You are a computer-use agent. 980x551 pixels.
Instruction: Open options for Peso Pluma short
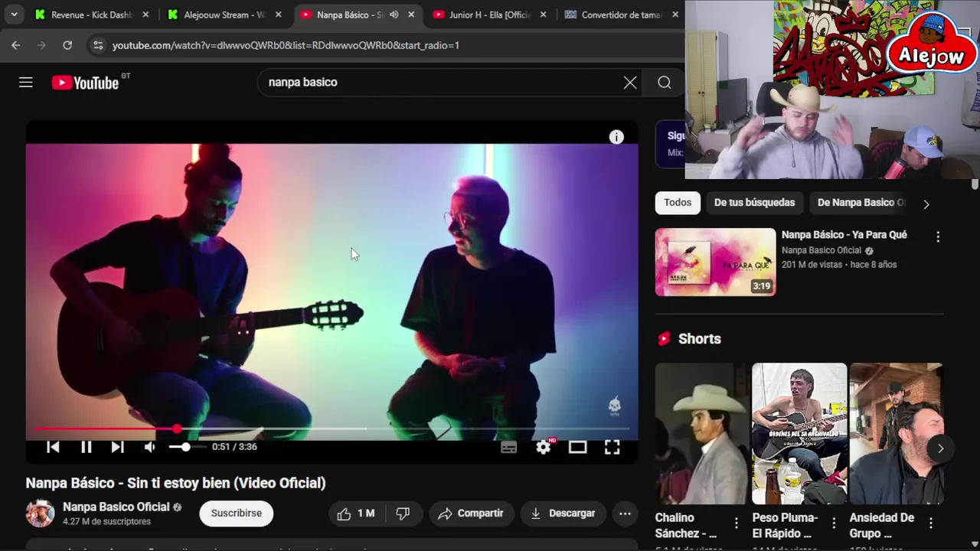click(x=834, y=523)
